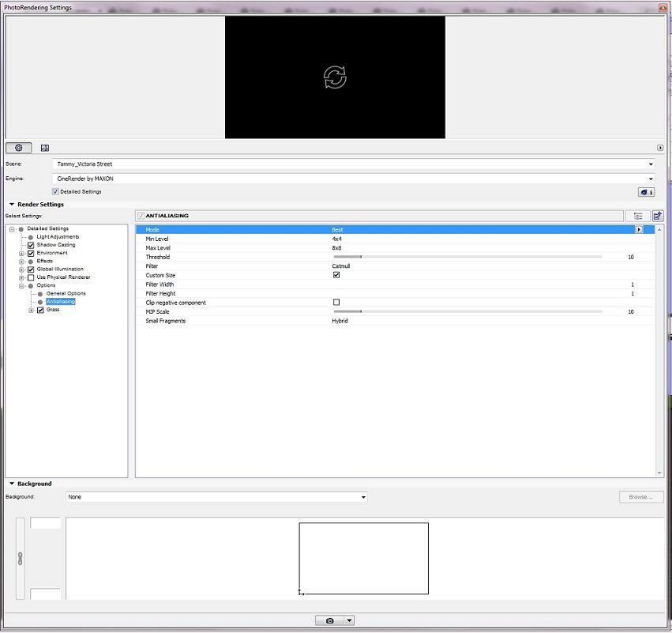Click the arrow icon on the highlighted Mode row
Screen dimensions: 672x633
[x=640, y=229]
